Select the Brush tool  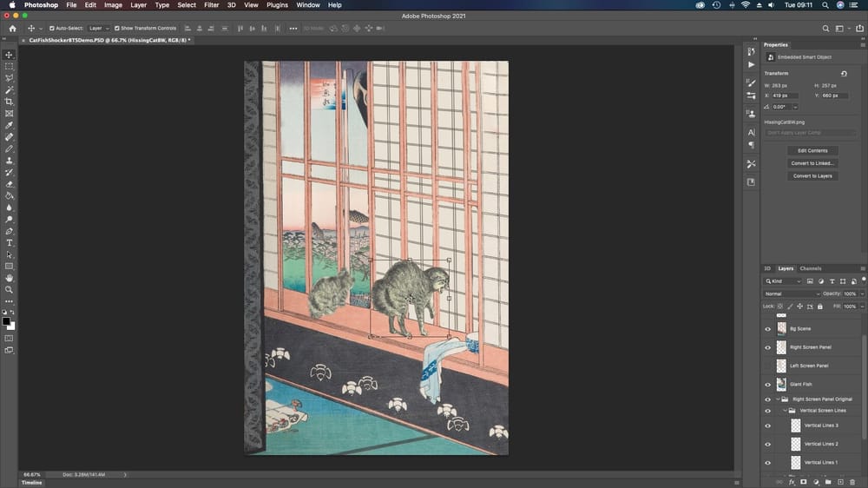[x=9, y=149]
